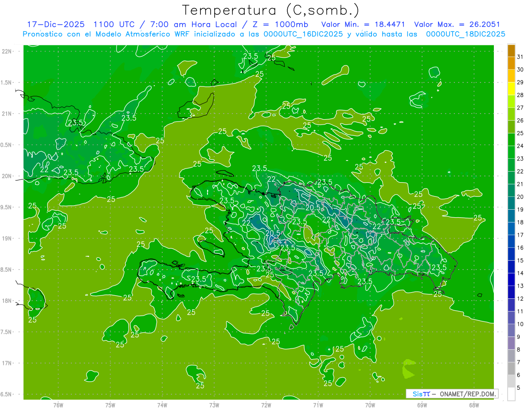The width and height of the screenshot is (532, 411).
Task: Select initialization time "0000UTC_16DIC2025"
Action: pos(303,34)
